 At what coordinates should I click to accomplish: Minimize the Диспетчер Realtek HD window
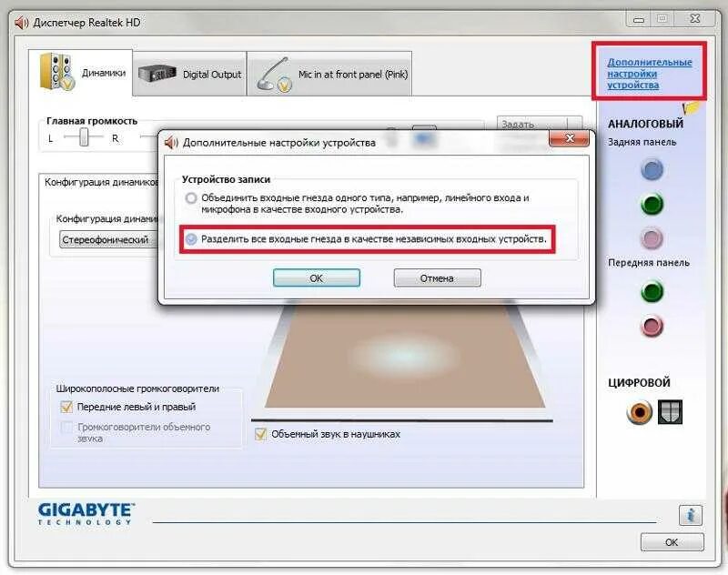tap(639, 19)
